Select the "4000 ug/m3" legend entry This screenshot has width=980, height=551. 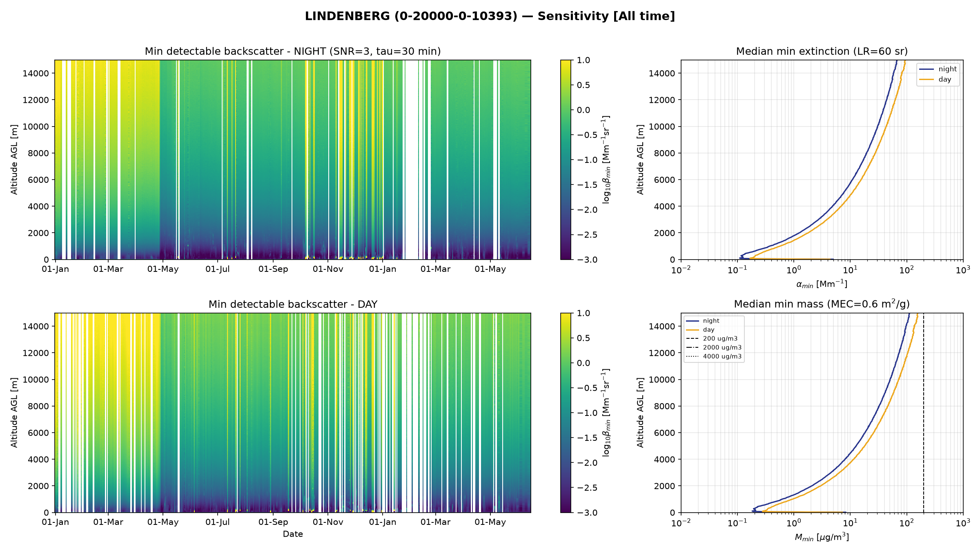click(722, 356)
